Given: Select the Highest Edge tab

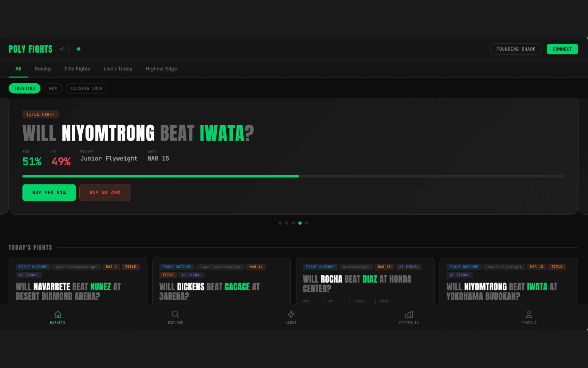Looking at the screenshot, I should (x=161, y=69).
